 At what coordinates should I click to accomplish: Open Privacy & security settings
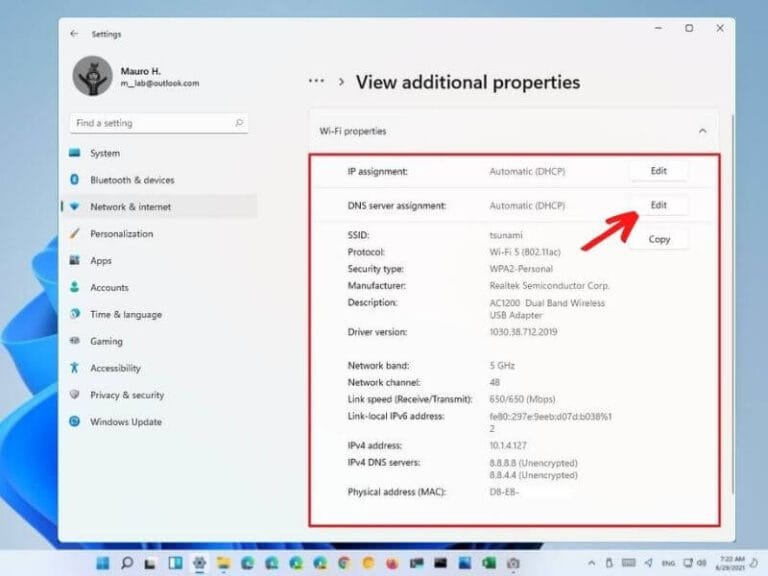pyautogui.click(x=159, y=395)
